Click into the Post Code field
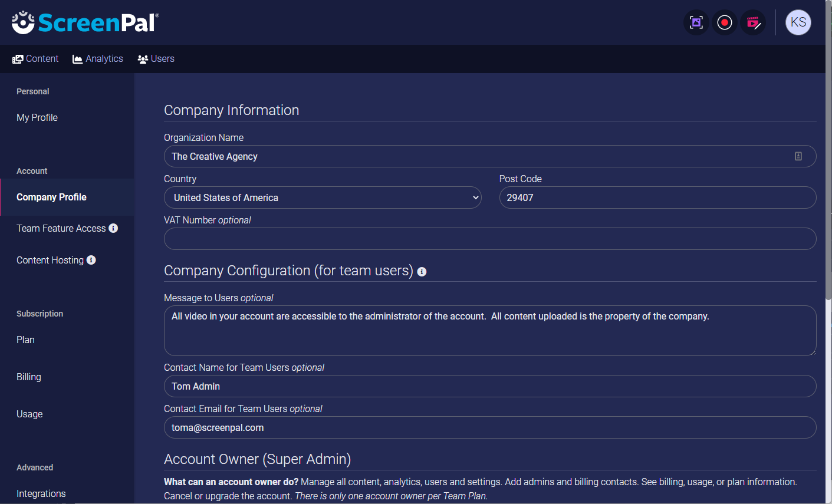The image size is (832, 504). tap(658, 197)
